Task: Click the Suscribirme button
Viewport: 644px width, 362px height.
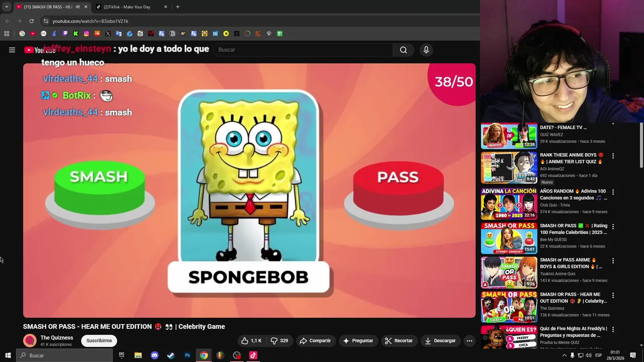Action: pyautogui.click(x=99, y=341)
